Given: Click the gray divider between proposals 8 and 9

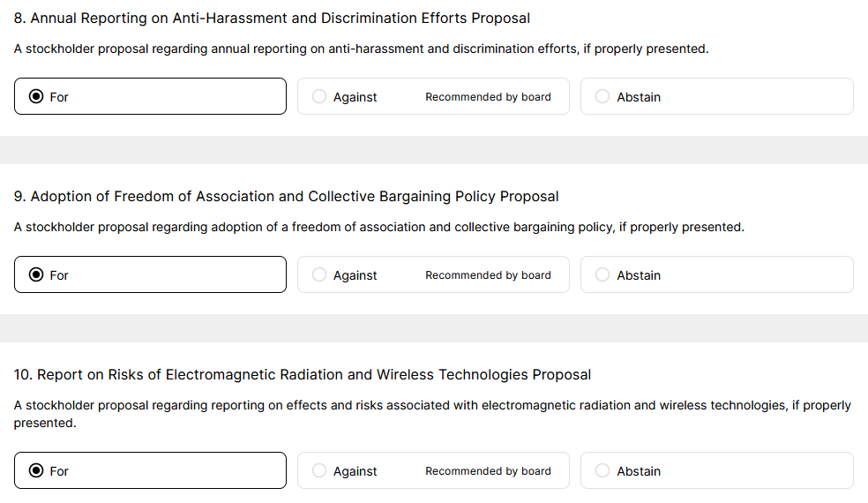Looking at the screenshot, I should click(x=434, y=150).
